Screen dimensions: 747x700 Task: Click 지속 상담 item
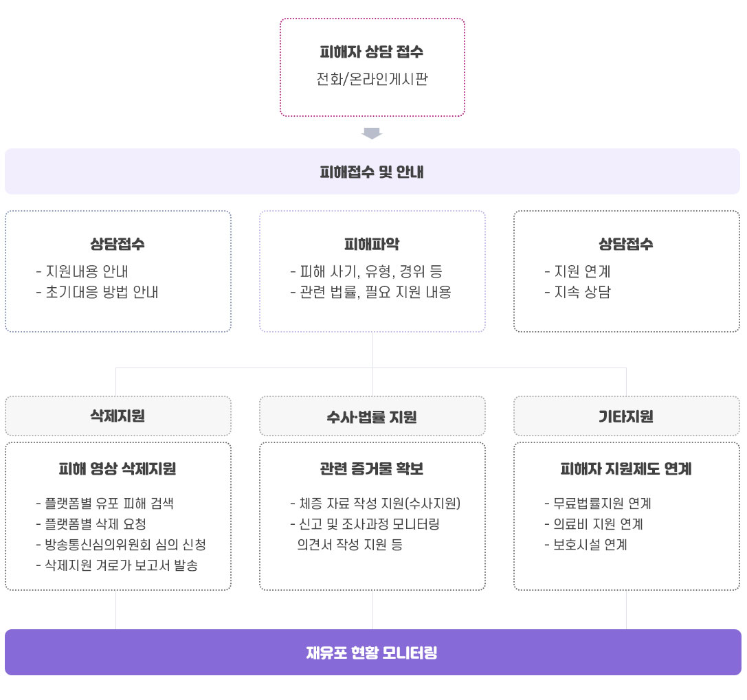coord(577,292)
